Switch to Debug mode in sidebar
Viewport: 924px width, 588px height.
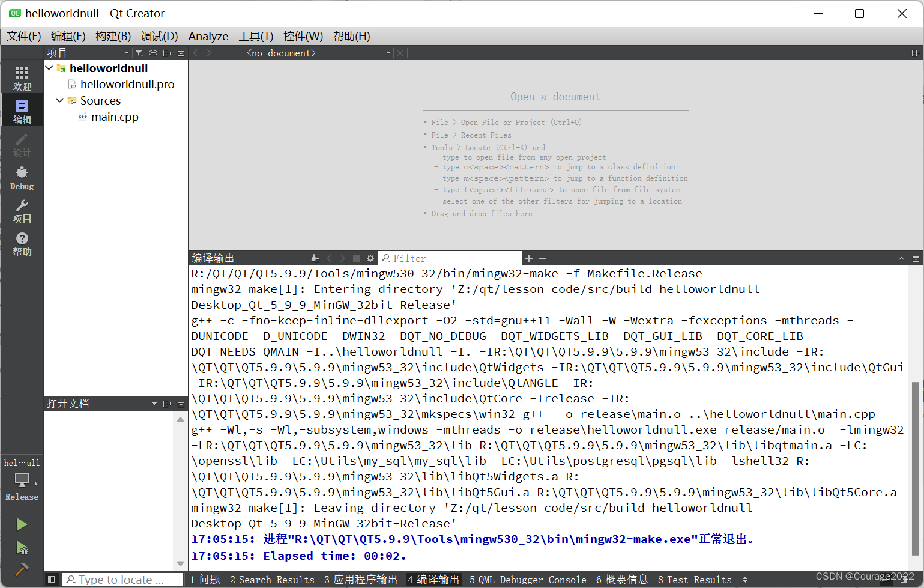[22, 178]
